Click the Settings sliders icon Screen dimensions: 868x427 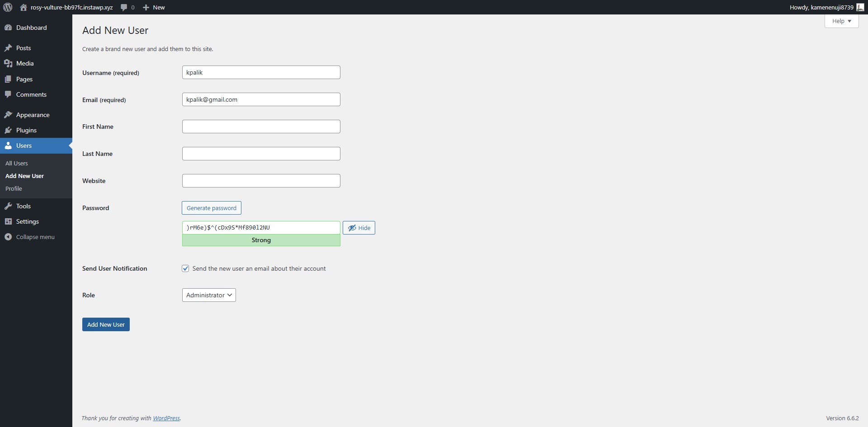[x=8, y=221]
